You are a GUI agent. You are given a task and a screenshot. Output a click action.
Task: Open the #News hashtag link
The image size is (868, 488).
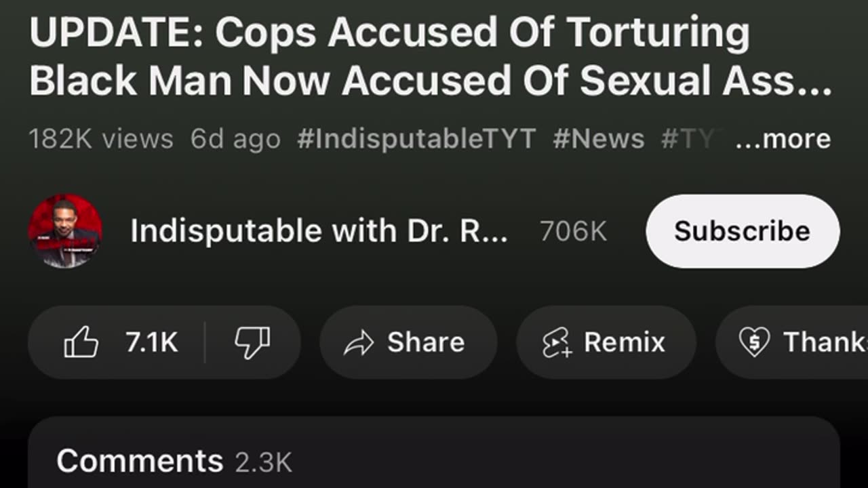[x=598, y=139]
